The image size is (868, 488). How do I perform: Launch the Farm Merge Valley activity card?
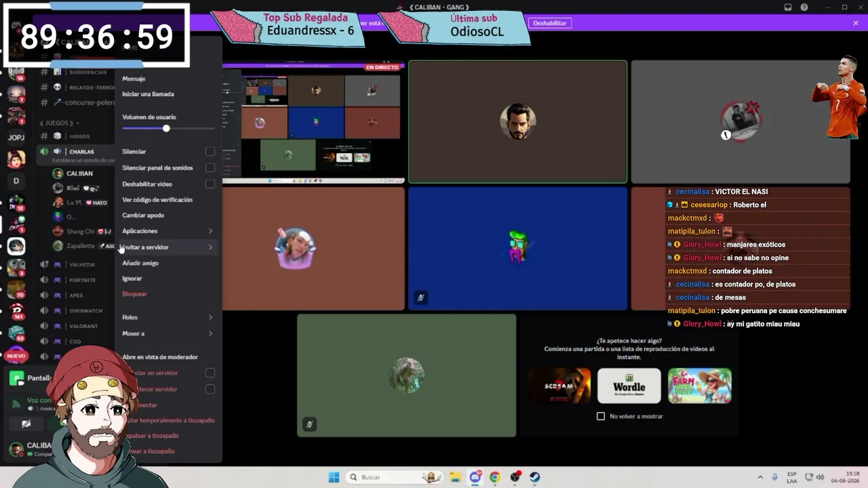699,386
